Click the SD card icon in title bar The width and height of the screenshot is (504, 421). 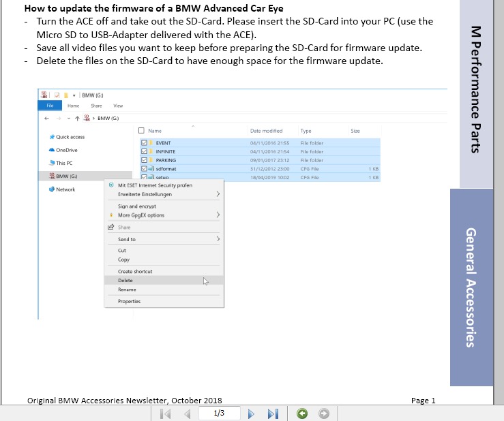click(44, 95)
